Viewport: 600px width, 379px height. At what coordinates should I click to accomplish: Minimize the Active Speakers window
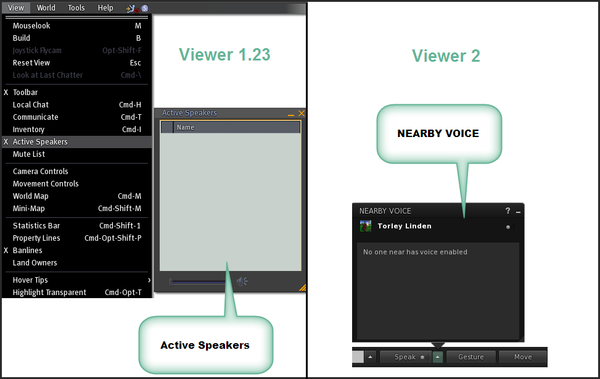tap(291, 114)
